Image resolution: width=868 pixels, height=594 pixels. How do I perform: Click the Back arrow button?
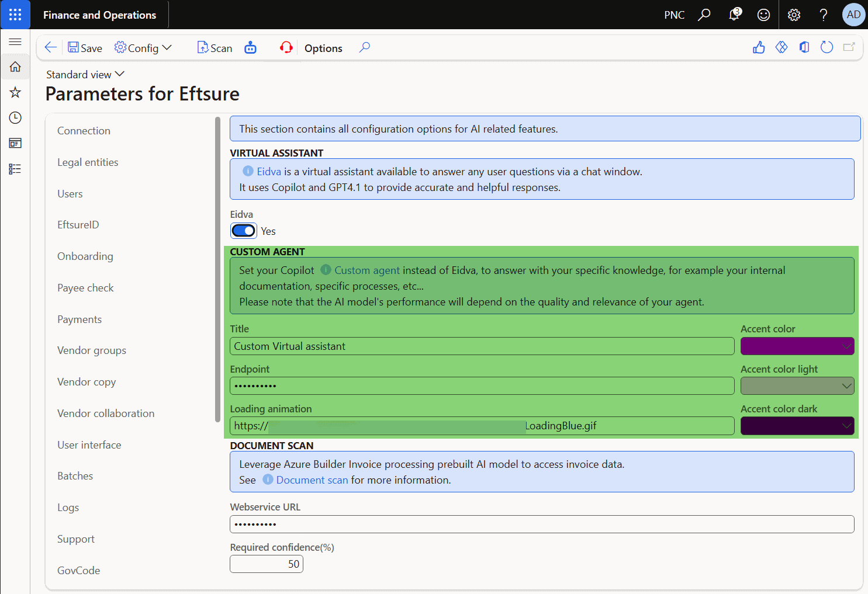click(x=51, y=48)
